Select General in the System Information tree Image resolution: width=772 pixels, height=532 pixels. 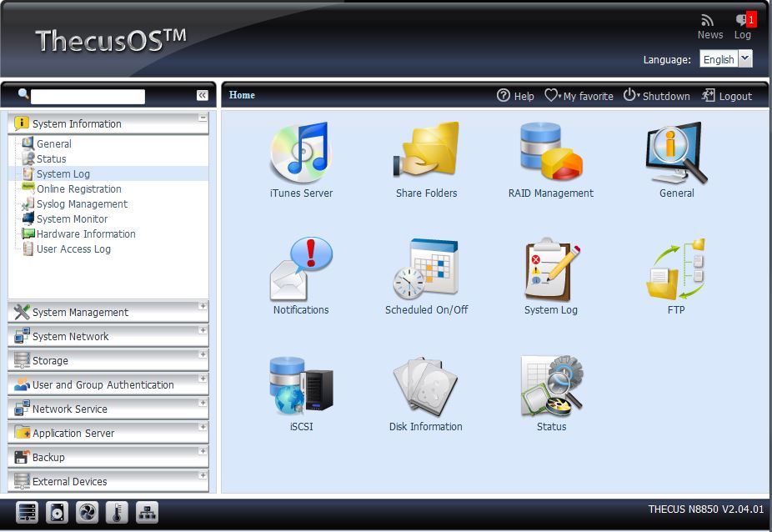click(x=54, y=143)
